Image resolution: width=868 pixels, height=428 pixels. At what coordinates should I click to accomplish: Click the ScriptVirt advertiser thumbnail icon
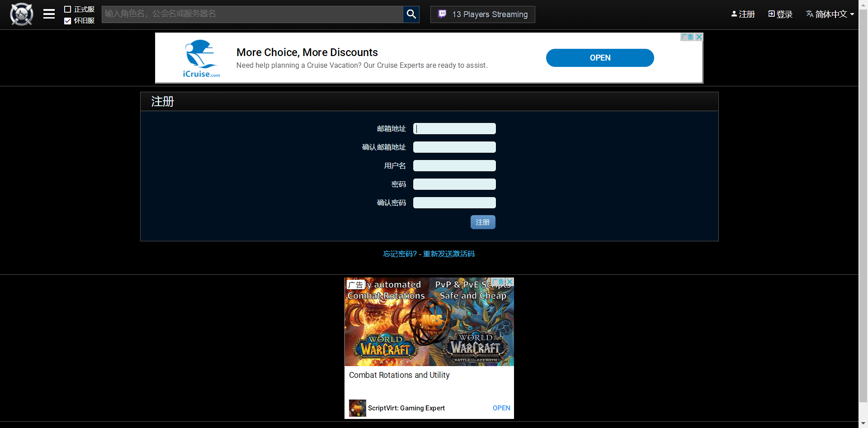pos(357,408)
